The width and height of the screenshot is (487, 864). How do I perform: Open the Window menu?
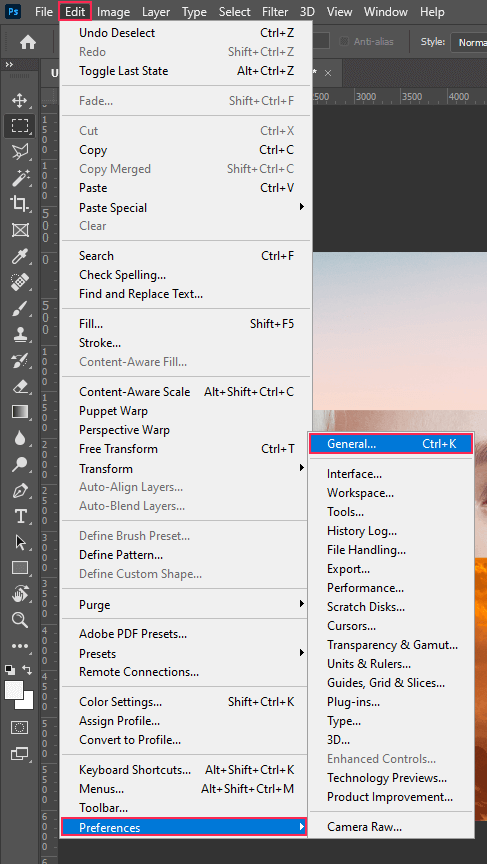click(x=386, y=12)
